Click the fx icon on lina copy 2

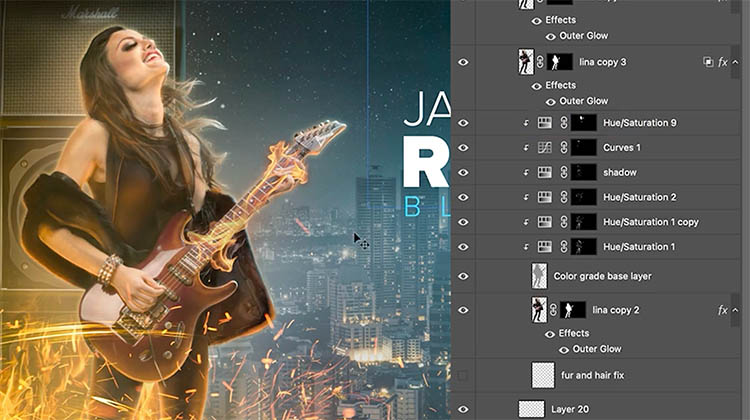point(722,310)
